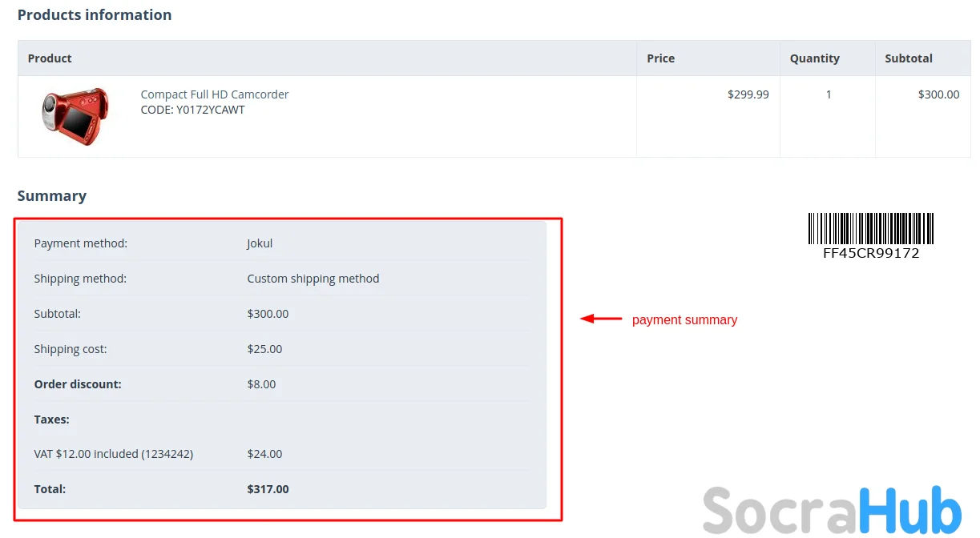Click the $25.00 shipping cost value
Screen dimensions: 980x538
(264, 349)
